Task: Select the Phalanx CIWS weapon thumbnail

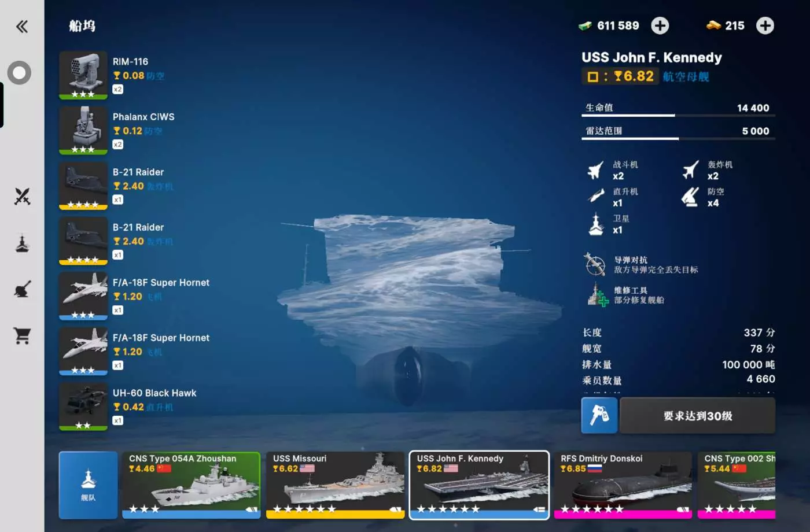Action: pyautogui.click(x=83, y=130)
